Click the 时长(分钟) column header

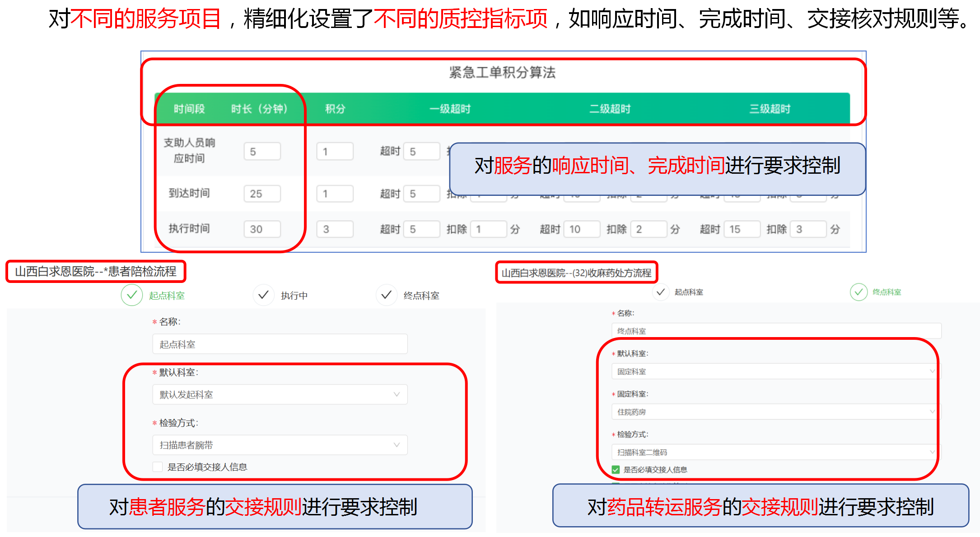259,109
